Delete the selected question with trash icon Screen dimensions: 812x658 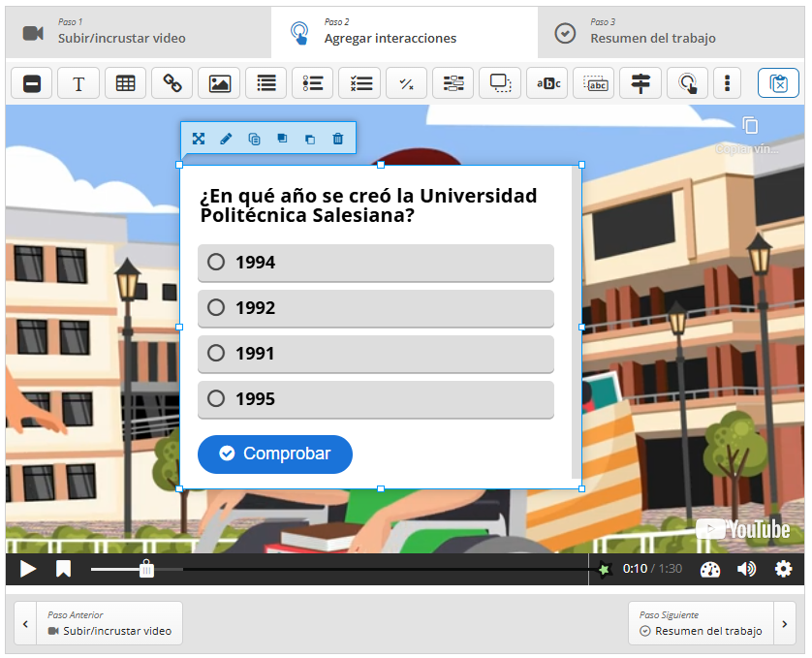point(337,139)
